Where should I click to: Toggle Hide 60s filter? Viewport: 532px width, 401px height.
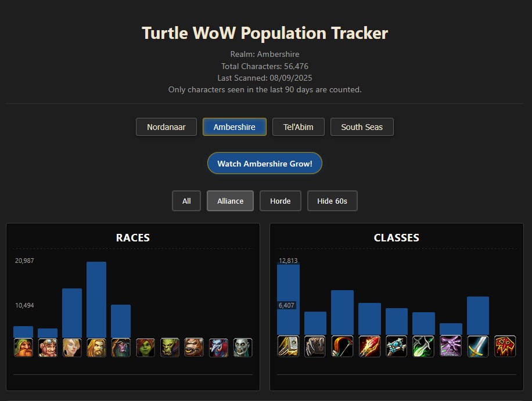332,201
